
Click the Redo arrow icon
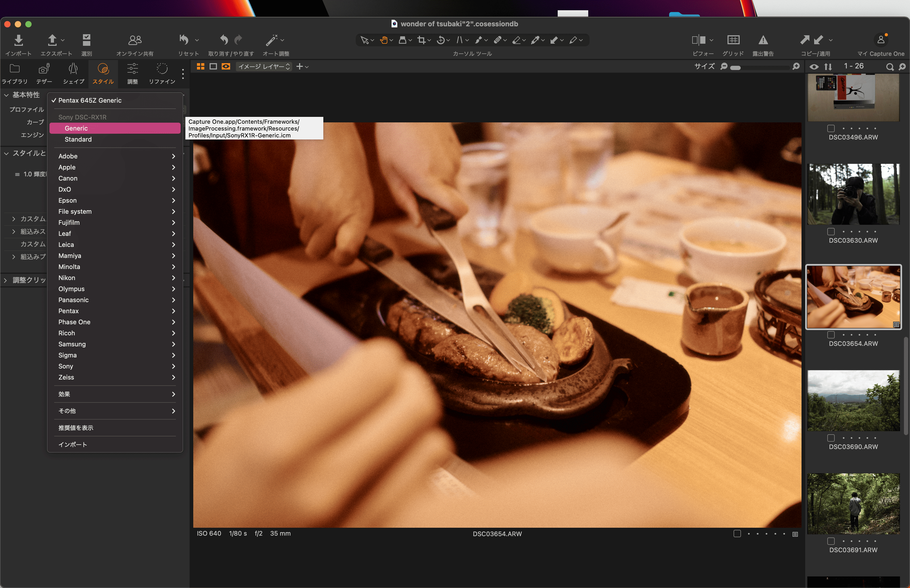[x=238, y=40]
